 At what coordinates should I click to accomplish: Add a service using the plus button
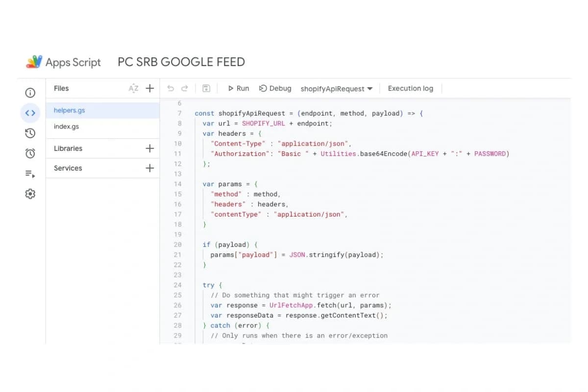pyautogui.click(x=150, y=168)
